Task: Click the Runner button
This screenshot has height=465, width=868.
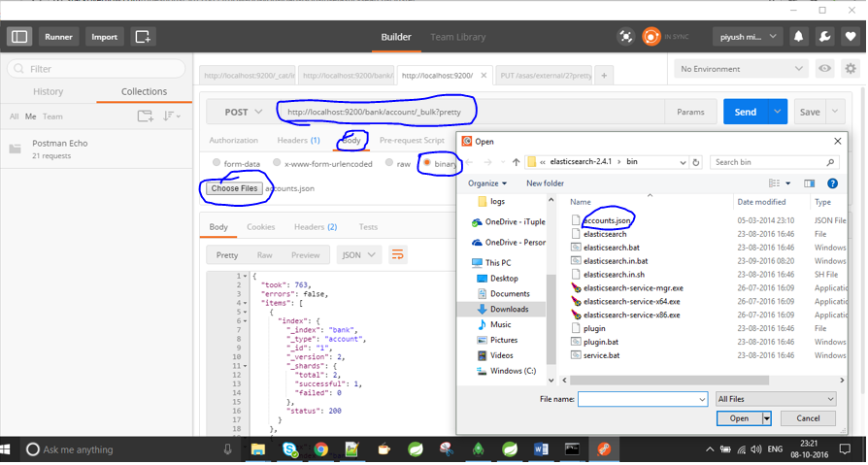Action: tap(58, 37)
